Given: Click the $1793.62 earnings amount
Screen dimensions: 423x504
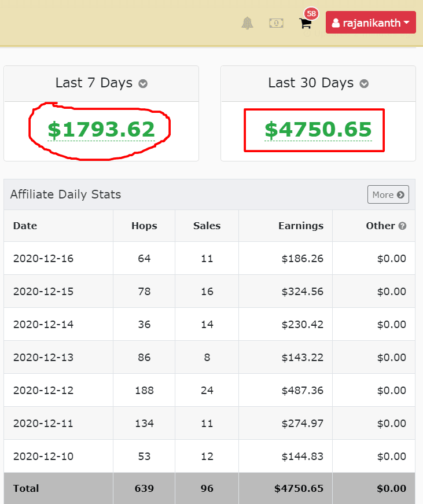Looking at the screenshot, I should [x=101, y=130].
